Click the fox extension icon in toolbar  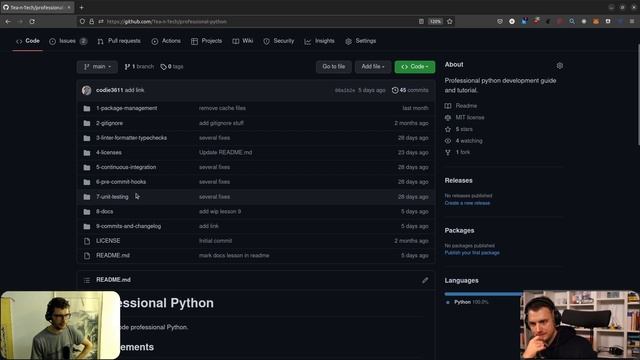pos(596,21)
